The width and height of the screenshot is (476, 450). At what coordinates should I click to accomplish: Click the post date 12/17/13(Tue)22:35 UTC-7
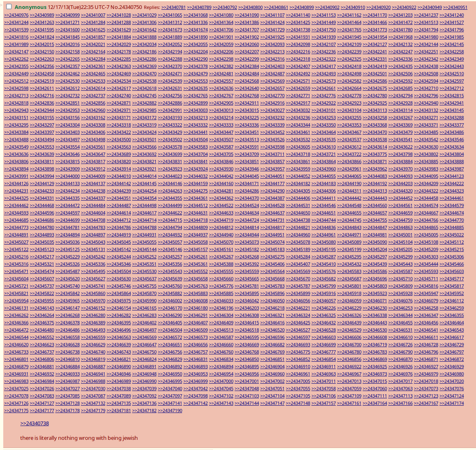(x=79, y=7)
